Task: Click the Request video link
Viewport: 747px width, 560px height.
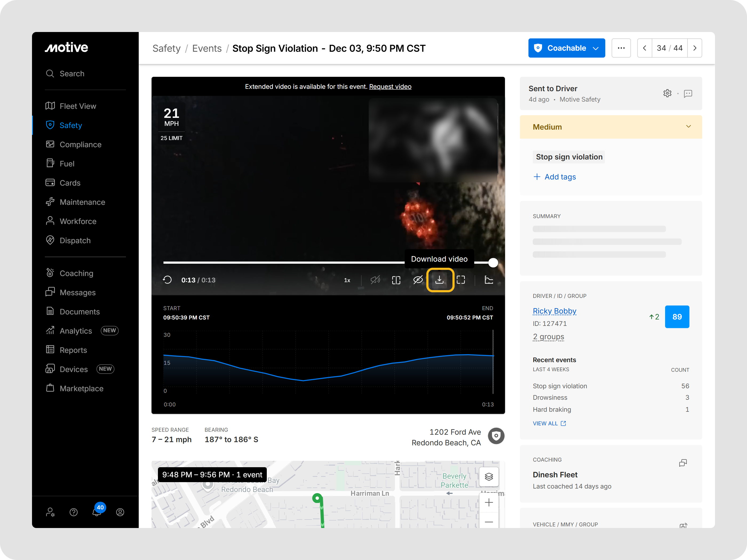Action: pos(390,86)
